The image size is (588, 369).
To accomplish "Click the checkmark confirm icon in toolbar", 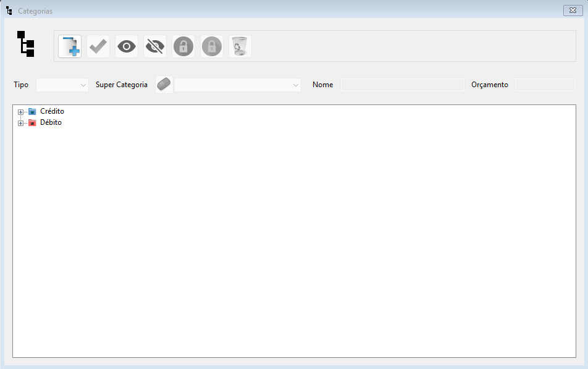I will click(x=98, y=46).
